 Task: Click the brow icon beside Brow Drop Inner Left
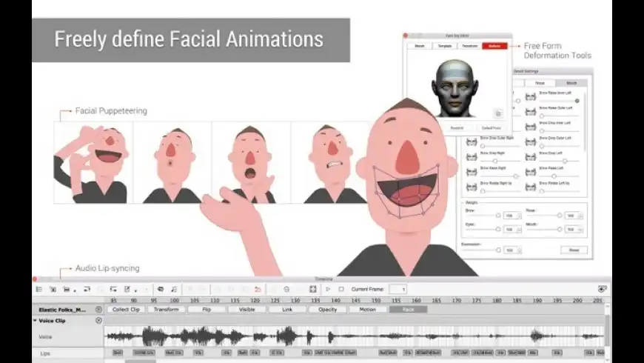click(531, 127)
